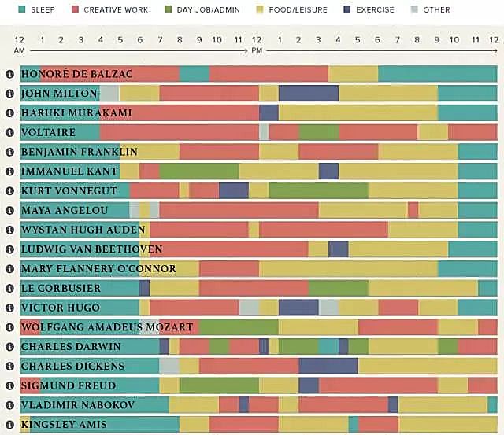504x435 pixels.
Task: Toggle the OTHER legend filter
Action: [x=431, y=9]
